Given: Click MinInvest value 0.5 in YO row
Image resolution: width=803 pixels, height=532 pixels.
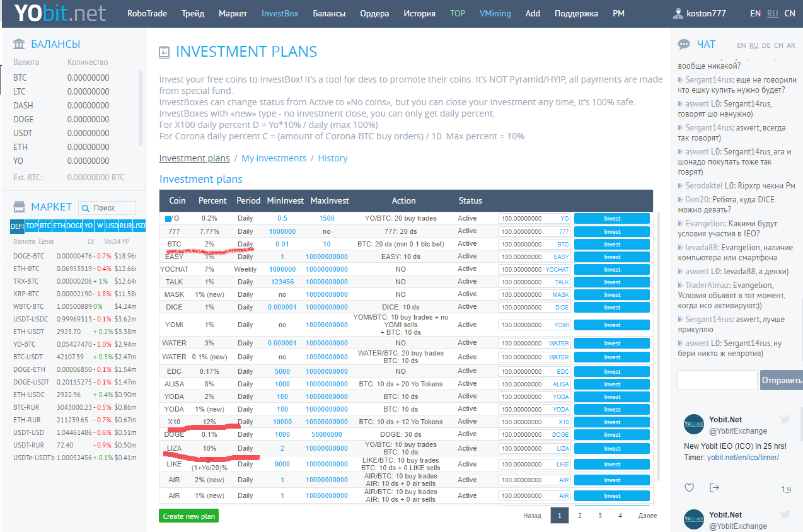Looking at the screenshot, I should 282,218.
